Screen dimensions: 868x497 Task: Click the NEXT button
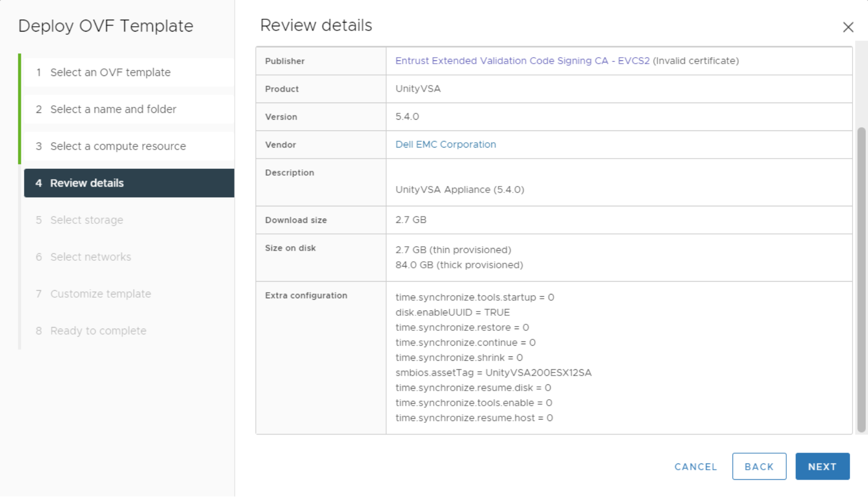coord(822,467)
